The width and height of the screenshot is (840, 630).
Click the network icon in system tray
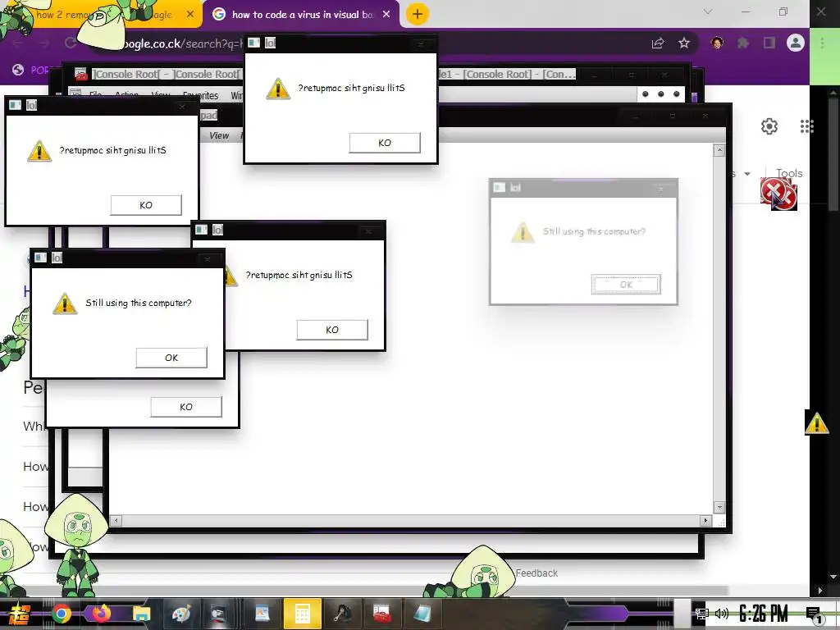click(701, 614)
